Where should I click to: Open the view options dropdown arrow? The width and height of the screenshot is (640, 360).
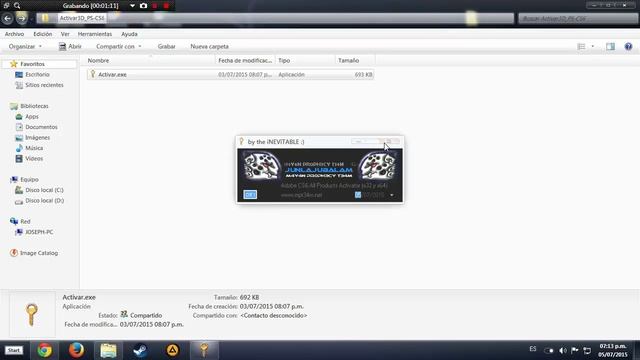pos(593,47)
